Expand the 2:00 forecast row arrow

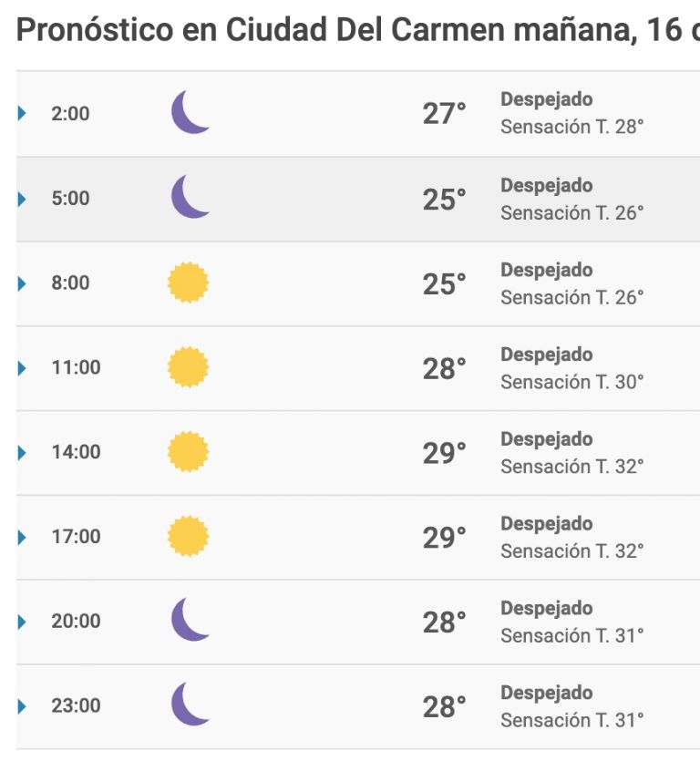[21, 113]
